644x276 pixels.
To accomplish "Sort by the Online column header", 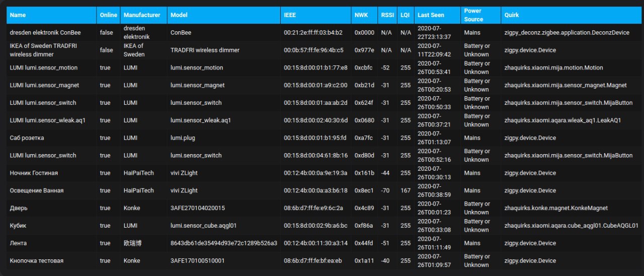I will [x=108, y=15].
